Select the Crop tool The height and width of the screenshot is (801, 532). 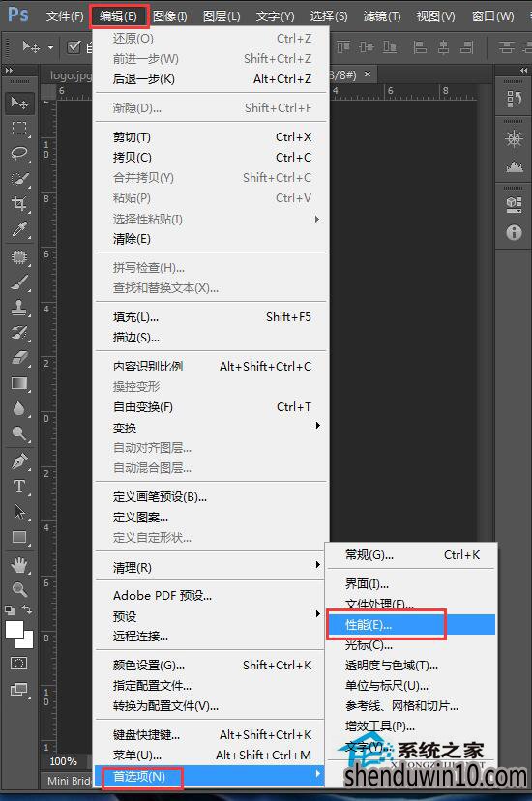click(x=19, y=204)
